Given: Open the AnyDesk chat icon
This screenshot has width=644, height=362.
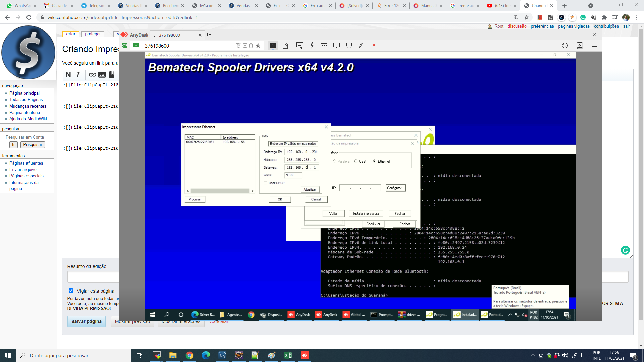Looking at the screenshot, I should [300, 46].
